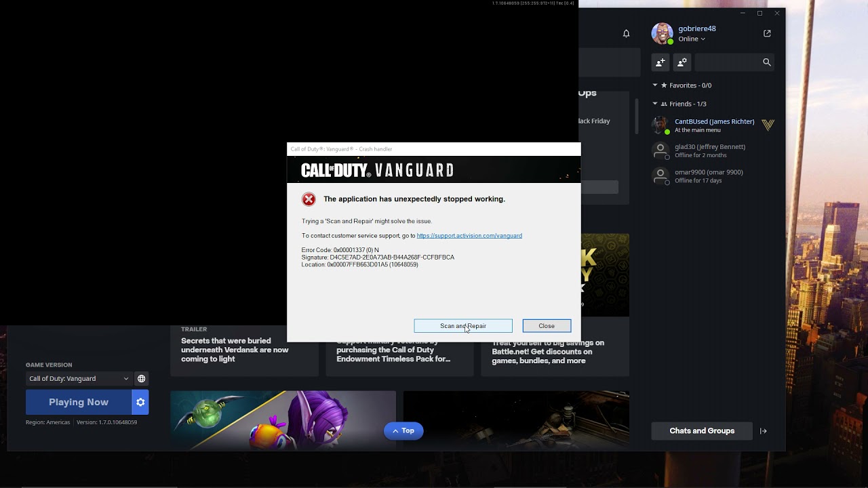Open the support.activision.com/vanguard link
Viewport: 868px width, 488px height.
click(469, 236)
